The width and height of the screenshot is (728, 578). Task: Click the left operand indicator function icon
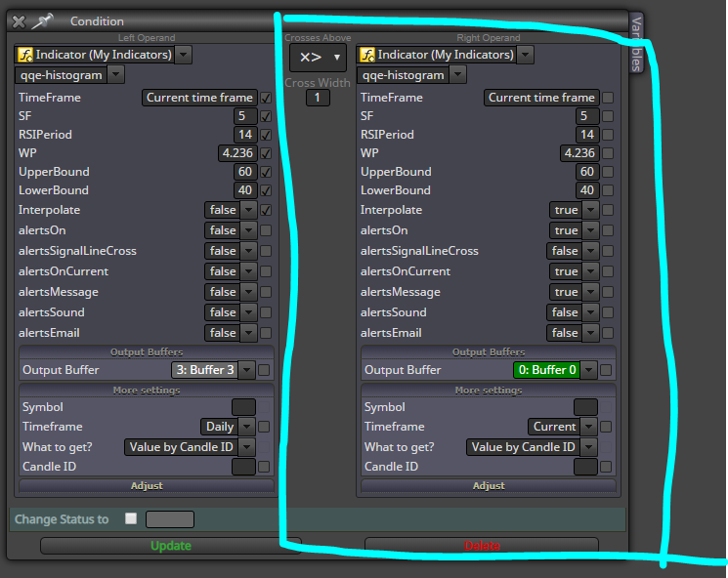[24, 55]
